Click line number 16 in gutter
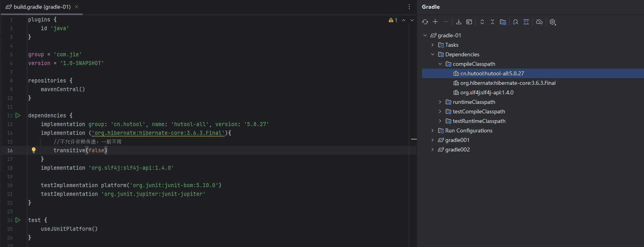This screenshot has height=247, width=644. [10, 150]
